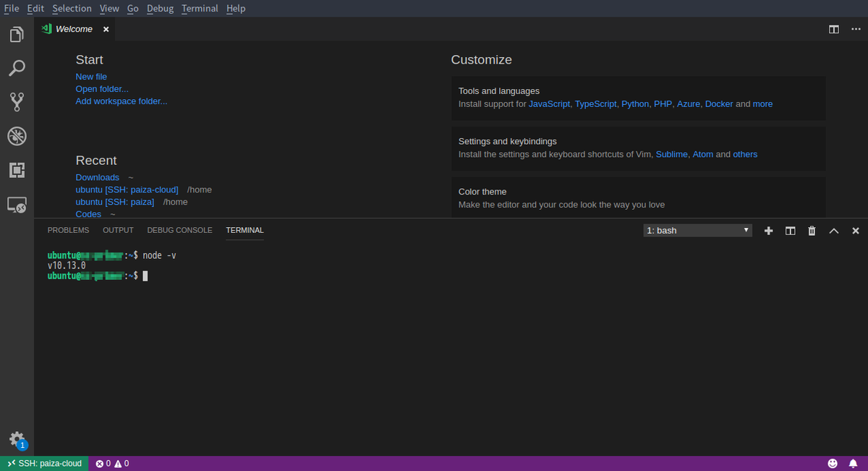Image resolution: width=868 pixels, height=471 pixels.
Task: Open the Go menu
Action: point(132,9)
